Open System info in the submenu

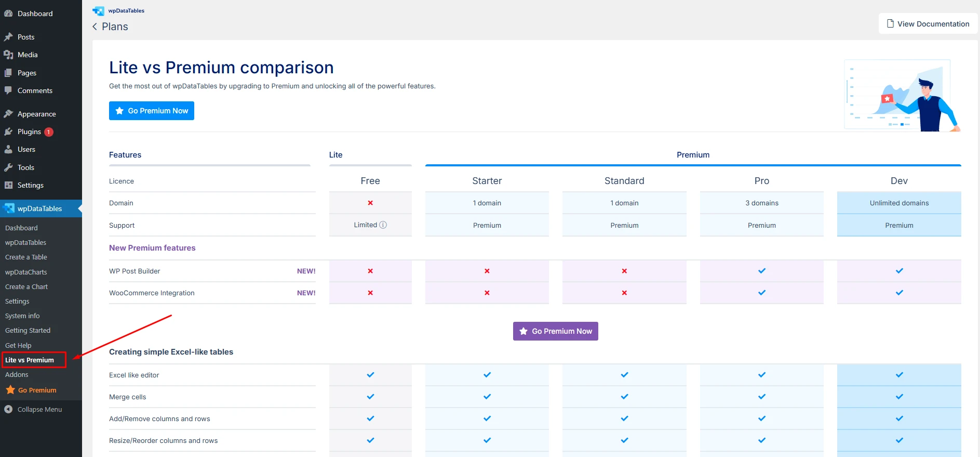click(x=22, y=316)
